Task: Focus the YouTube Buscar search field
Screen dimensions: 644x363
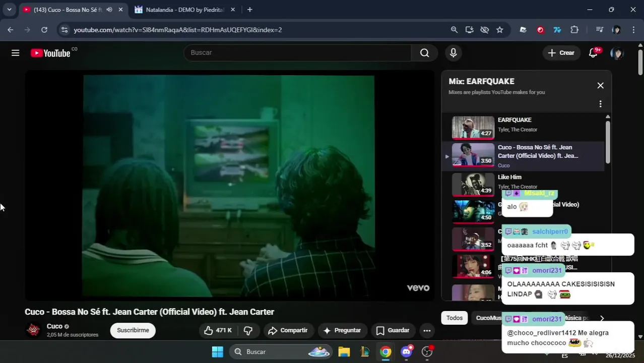Action: point(298,53)
